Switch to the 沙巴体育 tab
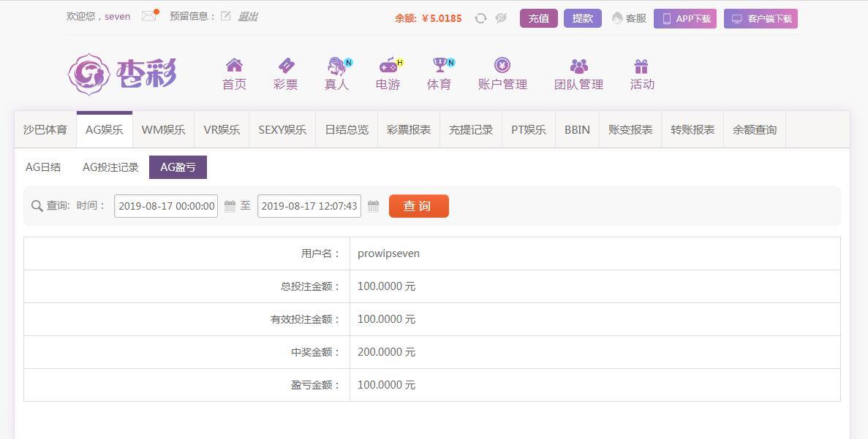868x439 pixels. pyautogui.click(x=45, y=130)
